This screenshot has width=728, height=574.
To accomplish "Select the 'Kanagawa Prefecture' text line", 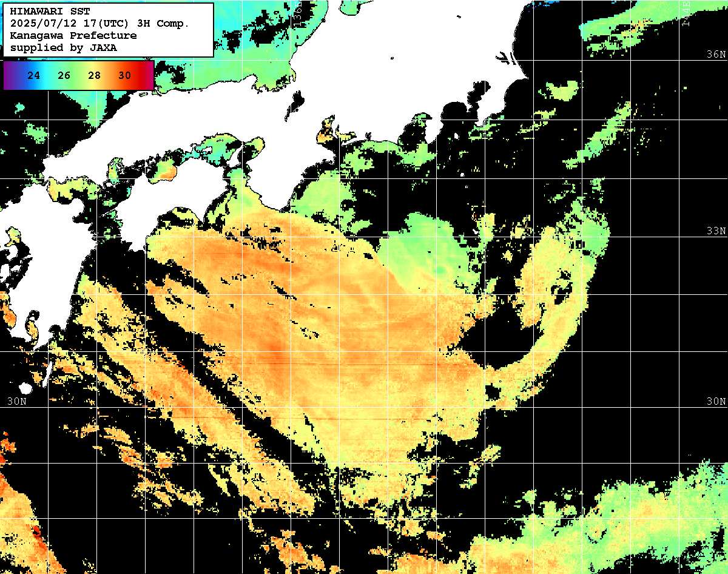I will [73, 36].
